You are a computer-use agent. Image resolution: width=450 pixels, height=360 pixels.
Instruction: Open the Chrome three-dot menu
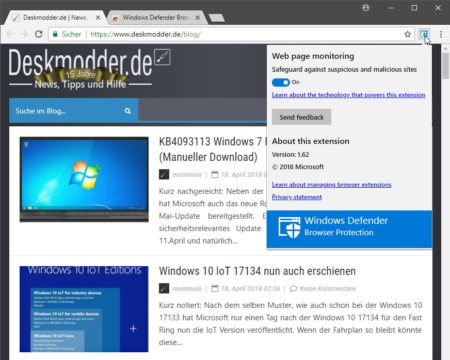pos(441,34)
